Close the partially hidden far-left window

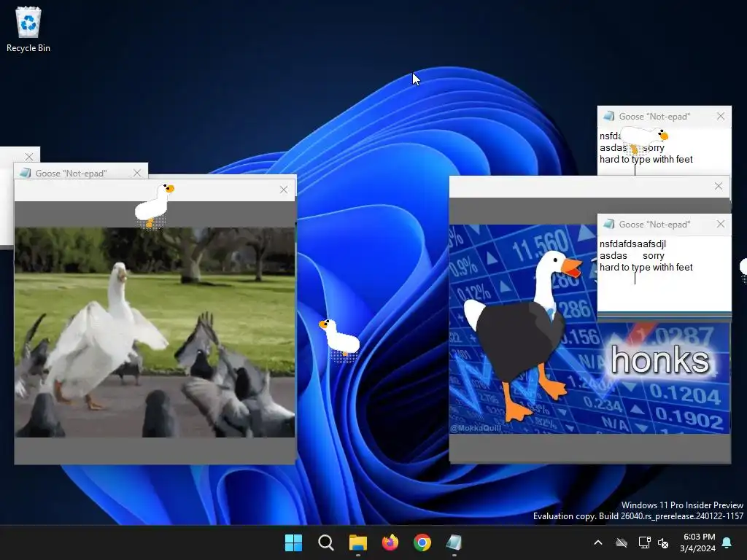(29, 157)
